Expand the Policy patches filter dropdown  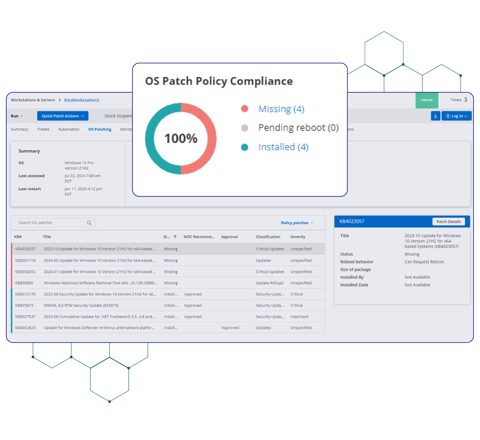coord(297,223)
